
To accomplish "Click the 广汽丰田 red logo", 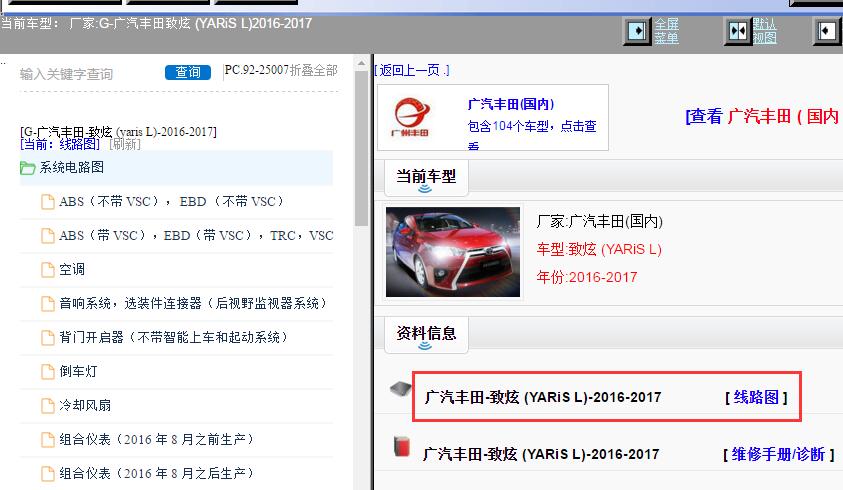I will tap(412, 116).
